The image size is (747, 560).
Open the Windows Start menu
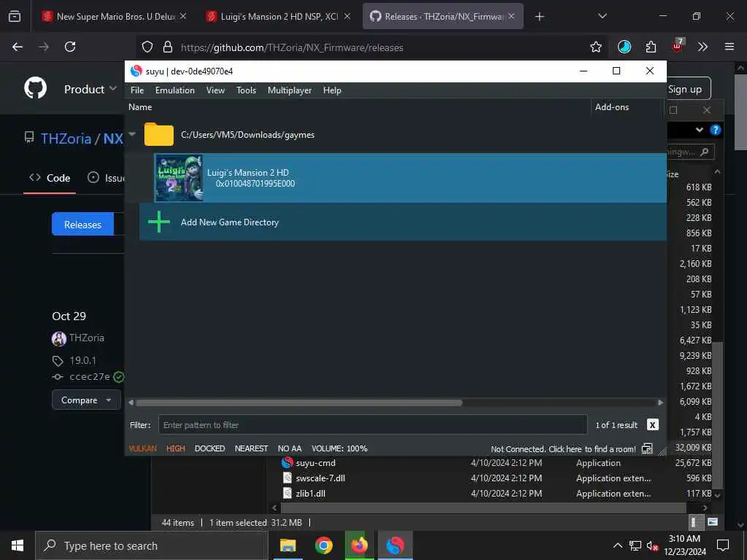[18, 545]
